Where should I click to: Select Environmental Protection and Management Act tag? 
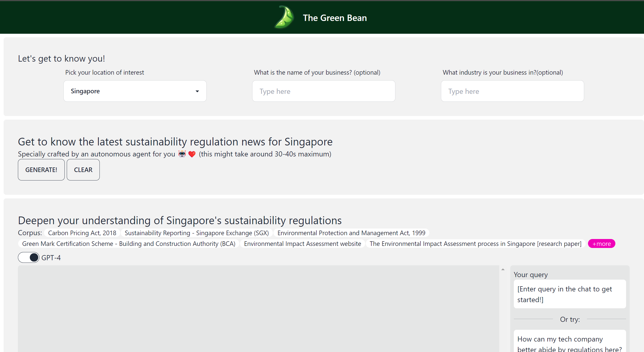pos(351,233)
